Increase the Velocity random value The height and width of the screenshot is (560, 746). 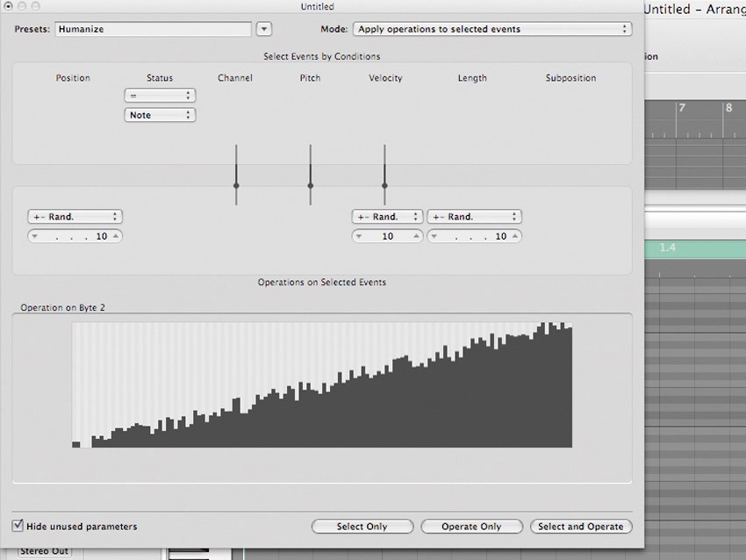click(x=416, y=236)
